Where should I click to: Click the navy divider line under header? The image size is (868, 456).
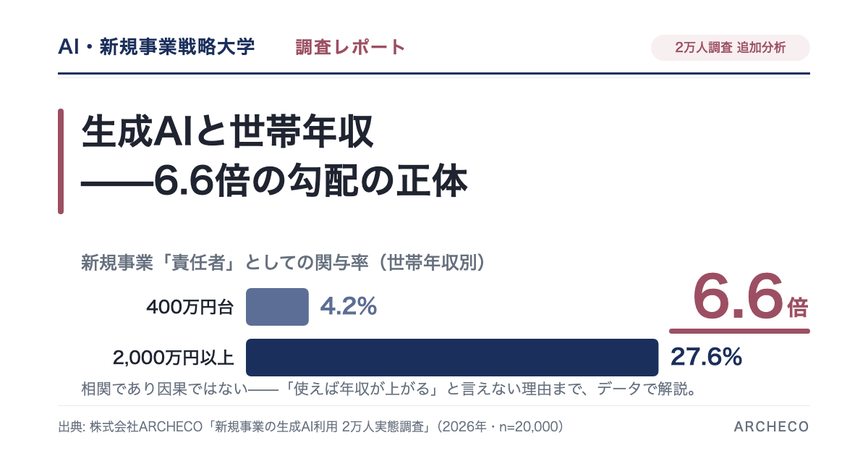pos(434,73)
